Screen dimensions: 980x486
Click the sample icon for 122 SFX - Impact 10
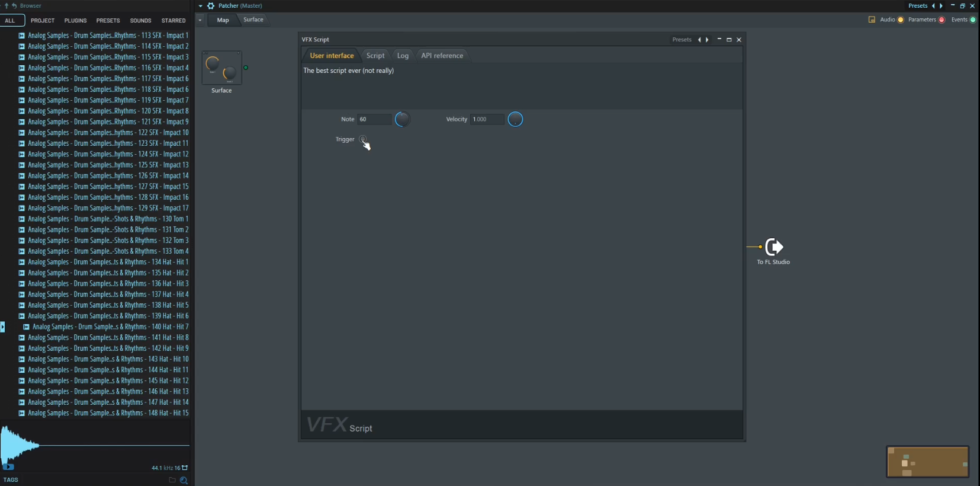[22, 133]
